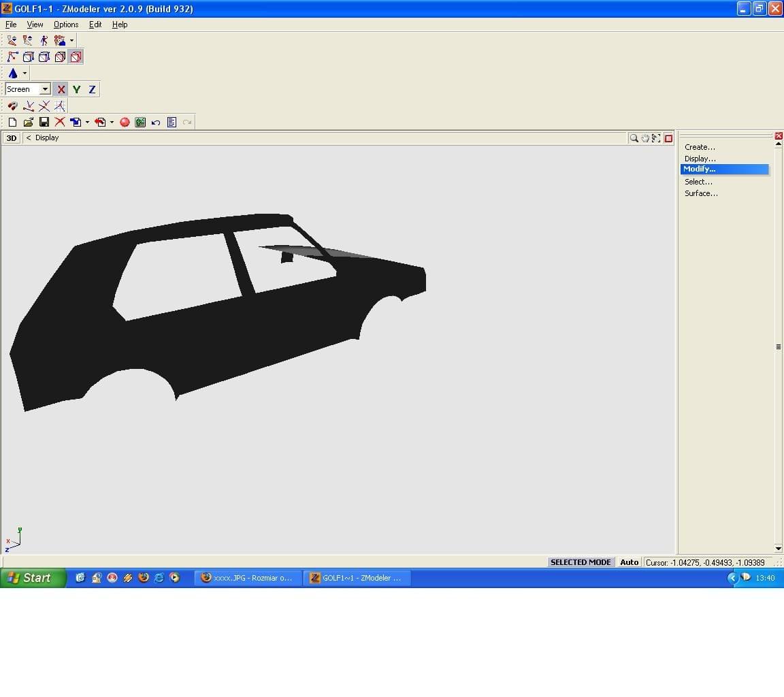
Task: Activate the pan hand tool in viewport
Action: (645, 138)
